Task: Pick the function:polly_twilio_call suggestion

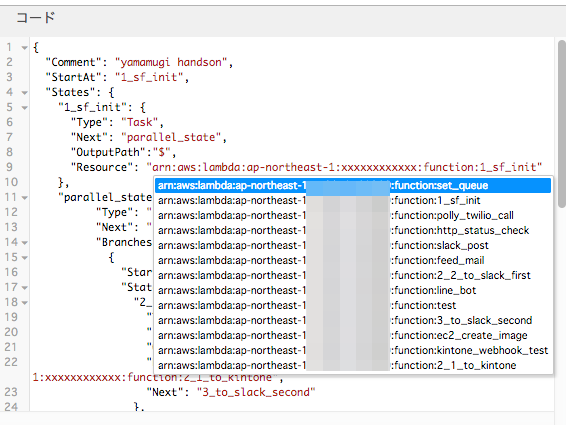Action: (353, 216)
